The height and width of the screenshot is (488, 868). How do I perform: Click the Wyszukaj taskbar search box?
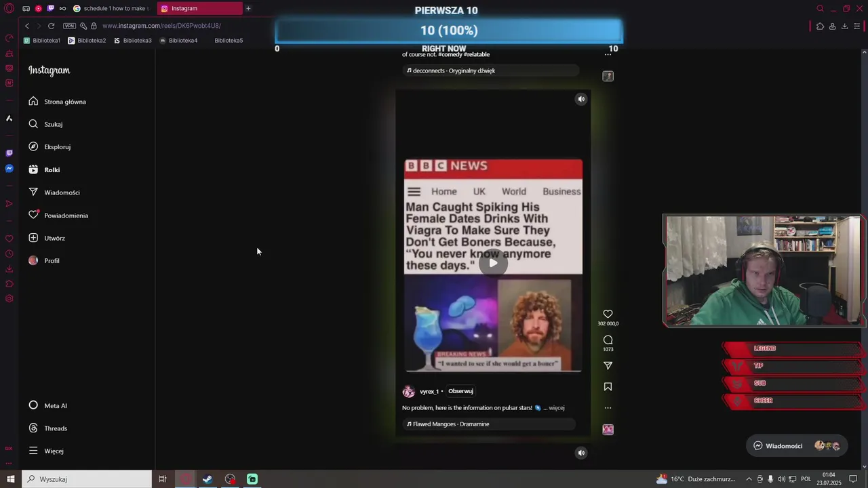coord(87,479)
